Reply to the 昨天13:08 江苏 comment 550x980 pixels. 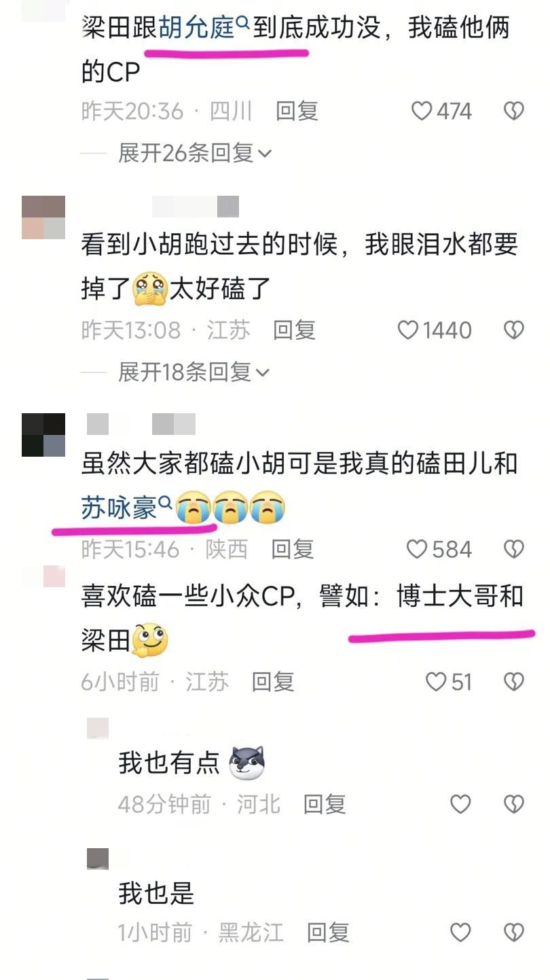point(294,330)
